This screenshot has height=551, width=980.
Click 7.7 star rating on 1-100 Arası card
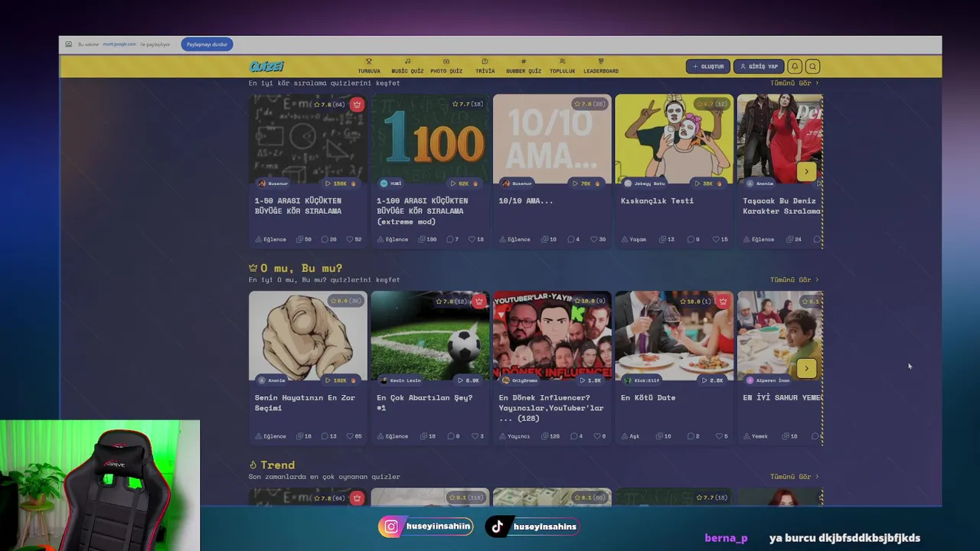click(468, 104)
